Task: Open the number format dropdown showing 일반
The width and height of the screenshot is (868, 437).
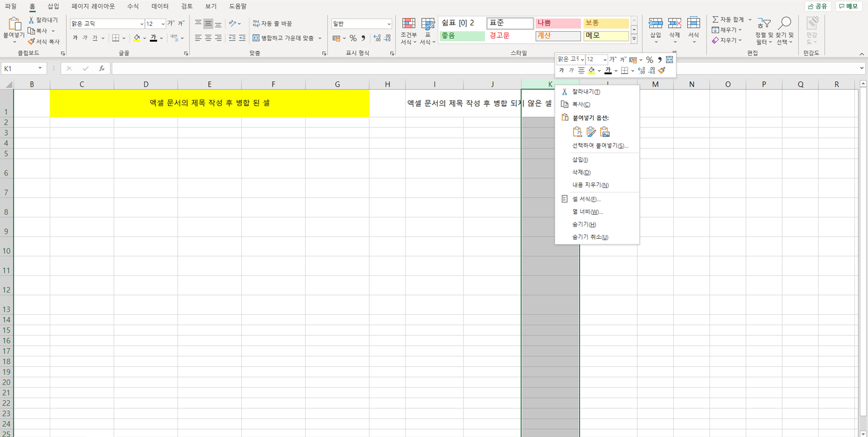Action: pyautogui.click(x=389, y=24)
